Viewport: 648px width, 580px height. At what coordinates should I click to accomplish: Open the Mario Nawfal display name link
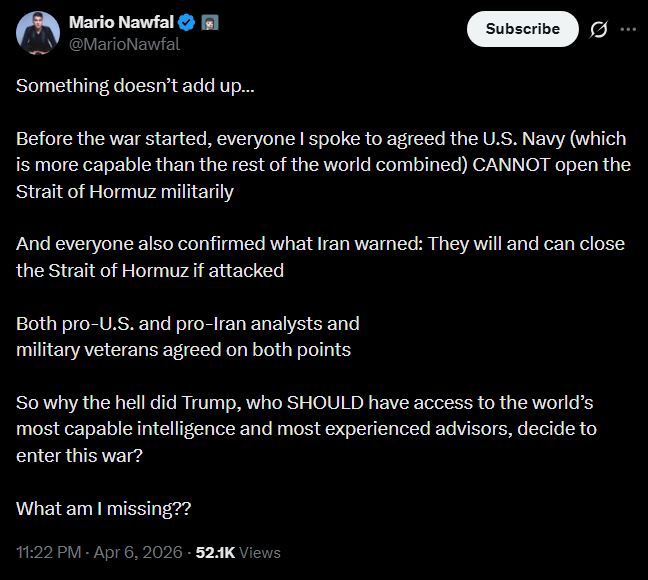click(120, 22)
